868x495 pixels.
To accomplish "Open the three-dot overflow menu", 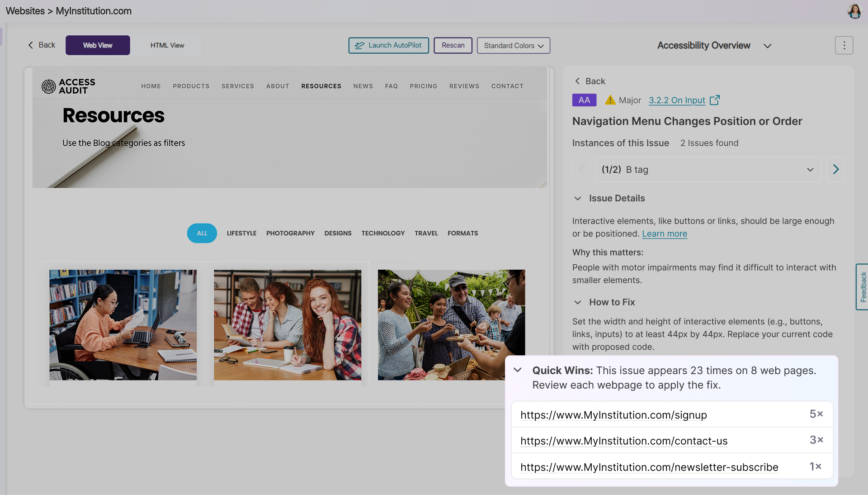I will click(844, 45).
